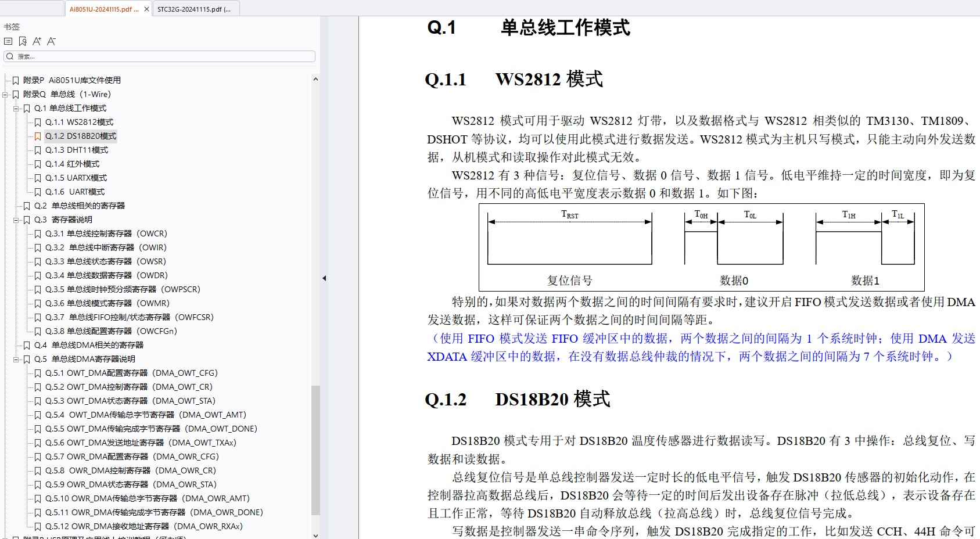
Task: Click the bookmark icon beside Q.1.2 DS18B20模式
Action: (38, 136)
